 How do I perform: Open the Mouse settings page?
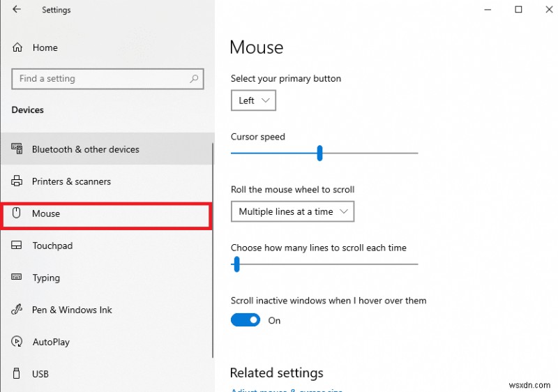(107, 216)
